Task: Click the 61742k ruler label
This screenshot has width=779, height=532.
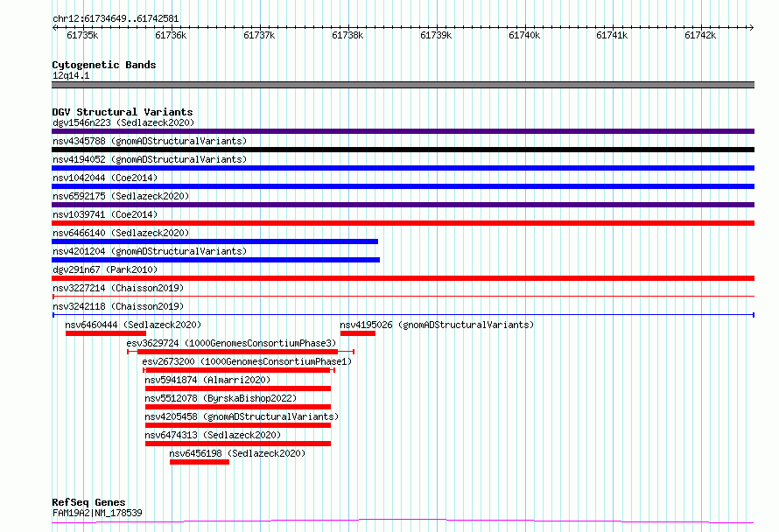Action: click(700, 35)
